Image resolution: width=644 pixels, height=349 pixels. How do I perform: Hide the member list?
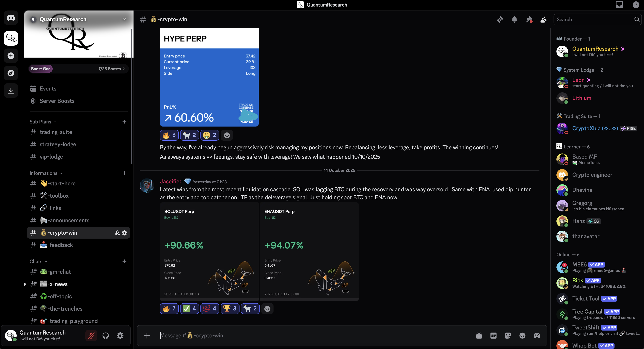tap(543, 19)
